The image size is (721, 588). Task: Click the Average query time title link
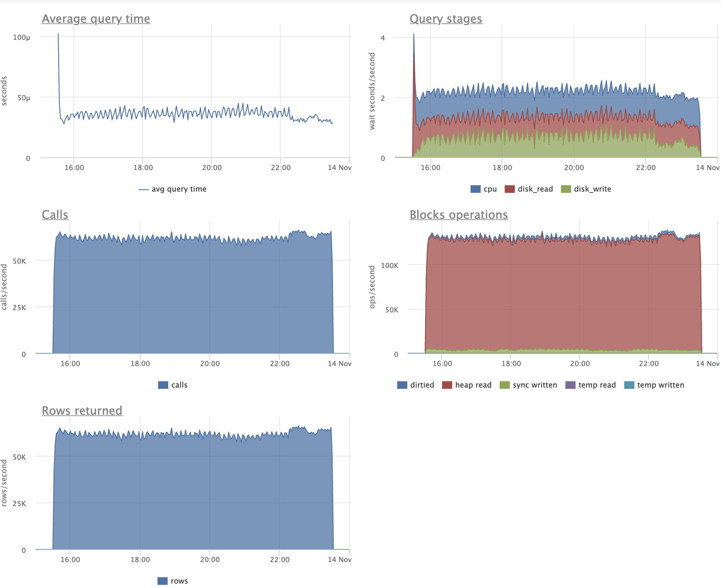(x=96, y=19)
